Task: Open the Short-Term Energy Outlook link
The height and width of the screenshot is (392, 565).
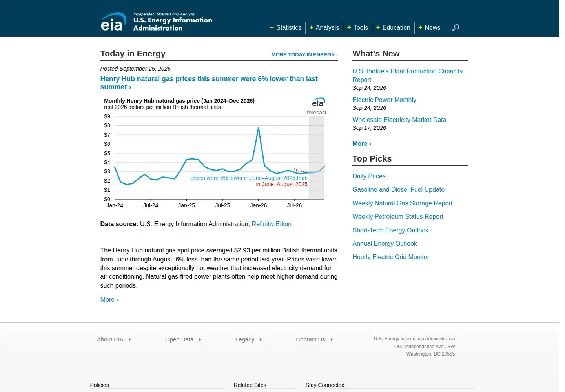Action: pyautogui.click(x=390, y=230)
